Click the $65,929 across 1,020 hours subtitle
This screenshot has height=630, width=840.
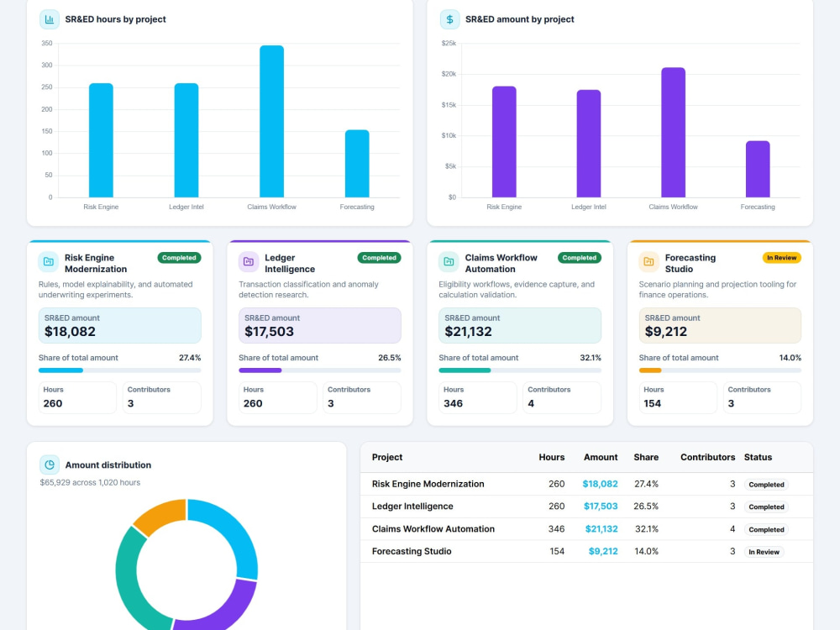(90, 482)
